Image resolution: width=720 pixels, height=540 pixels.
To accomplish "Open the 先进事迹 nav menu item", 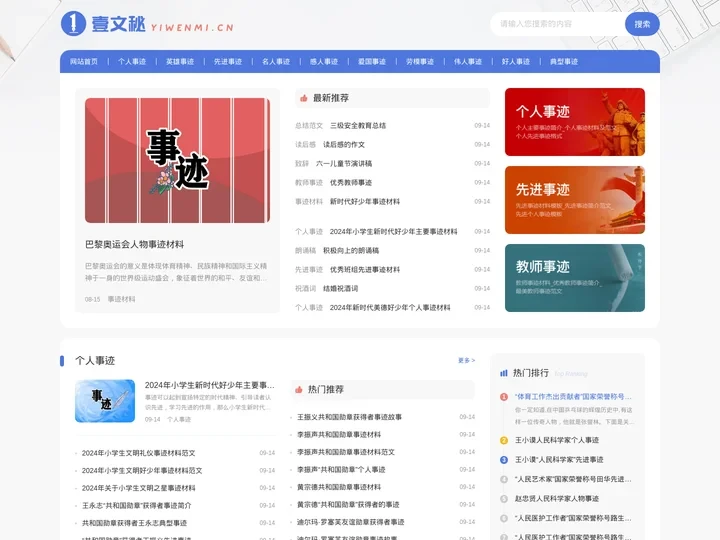I will pyautogui.click(x=228, y=62).
